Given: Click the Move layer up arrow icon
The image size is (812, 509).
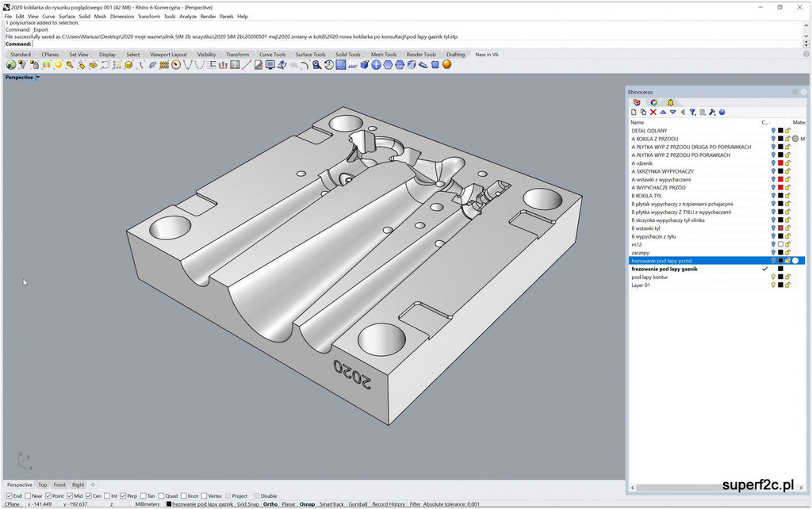Looking at the screenshot, I should click(663, 113).
